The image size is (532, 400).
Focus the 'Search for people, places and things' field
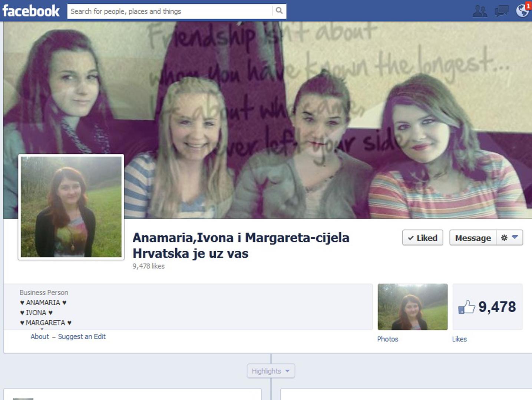tap(171, 11)
